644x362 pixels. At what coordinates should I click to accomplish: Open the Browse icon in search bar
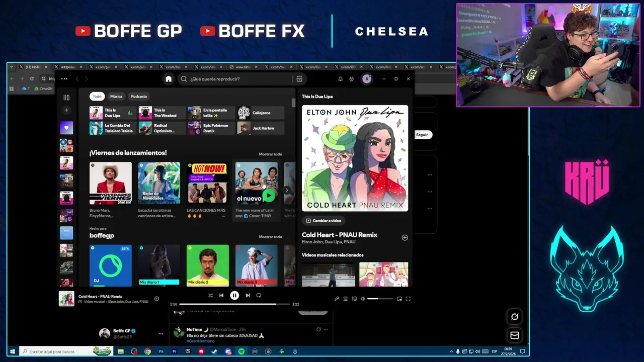pyautogui.click(x=299, y=79)
